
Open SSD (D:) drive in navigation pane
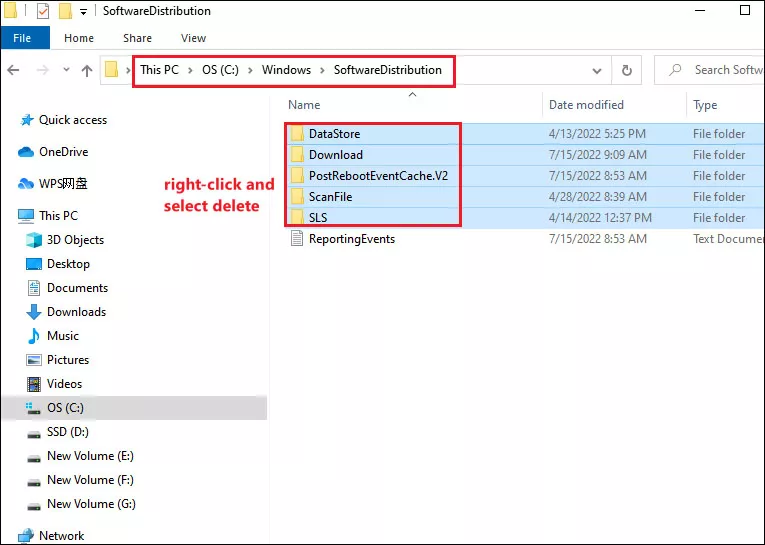click(67, 432)
